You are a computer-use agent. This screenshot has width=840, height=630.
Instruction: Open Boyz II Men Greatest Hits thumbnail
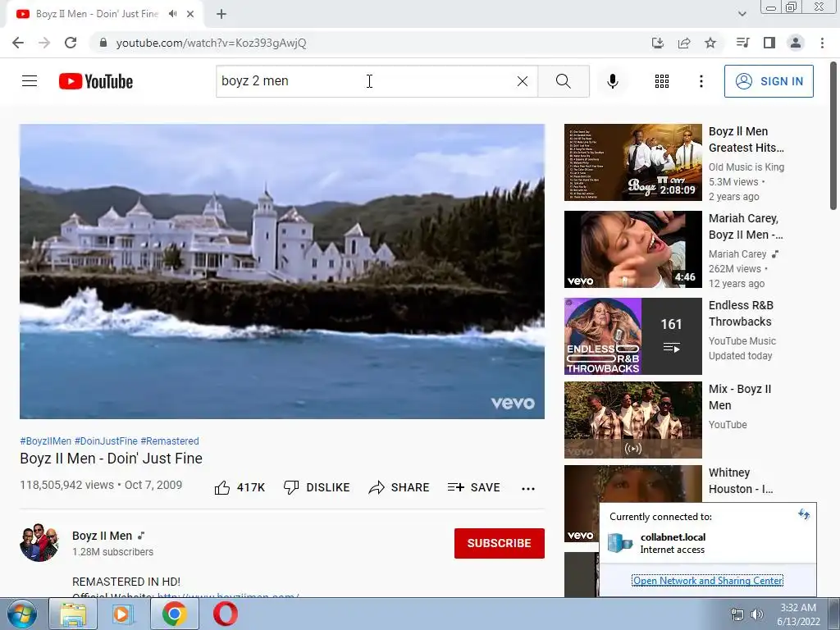click(632, 162)
